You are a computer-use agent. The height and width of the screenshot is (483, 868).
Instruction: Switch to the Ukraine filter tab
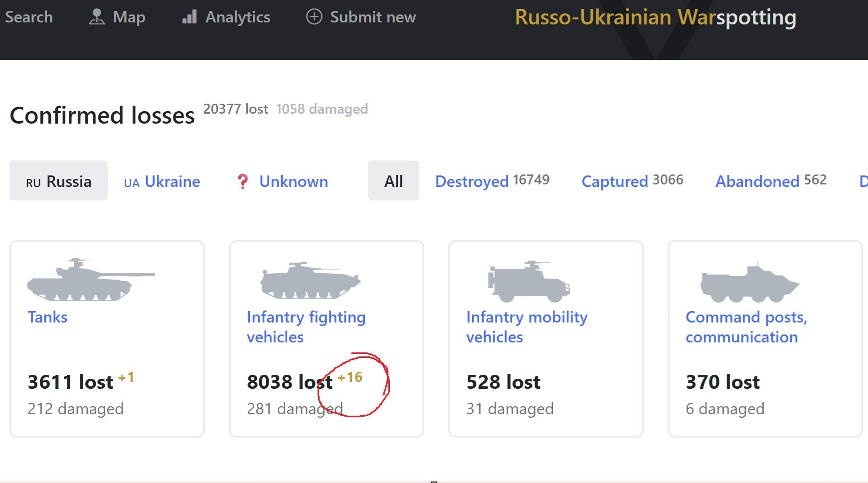click(x=162, y=181)
